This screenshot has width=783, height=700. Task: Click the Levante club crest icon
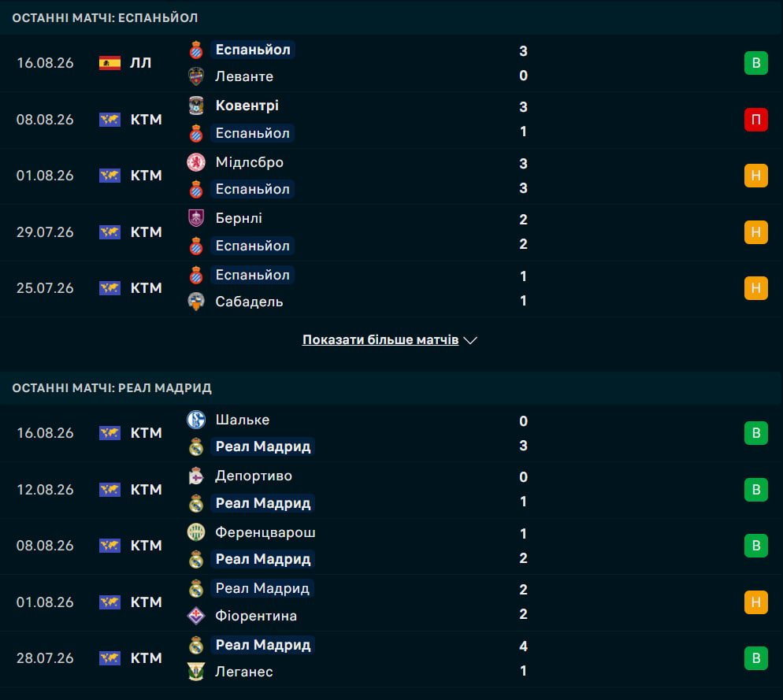[x=196, y=76]
